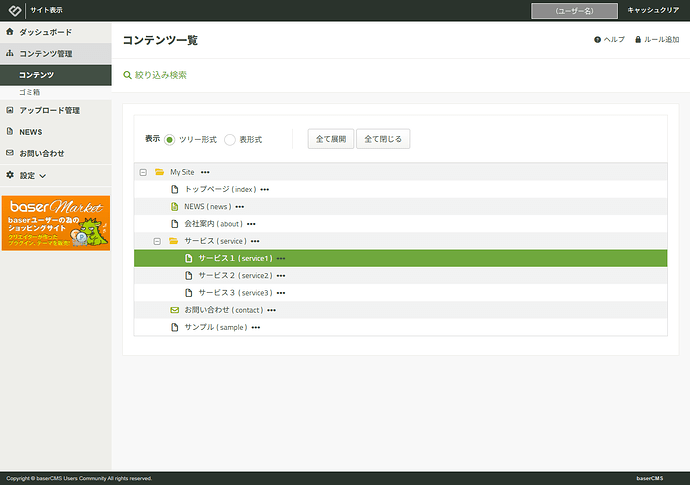
Task: Open サービス (service) options dots
Action: (255, 241)
